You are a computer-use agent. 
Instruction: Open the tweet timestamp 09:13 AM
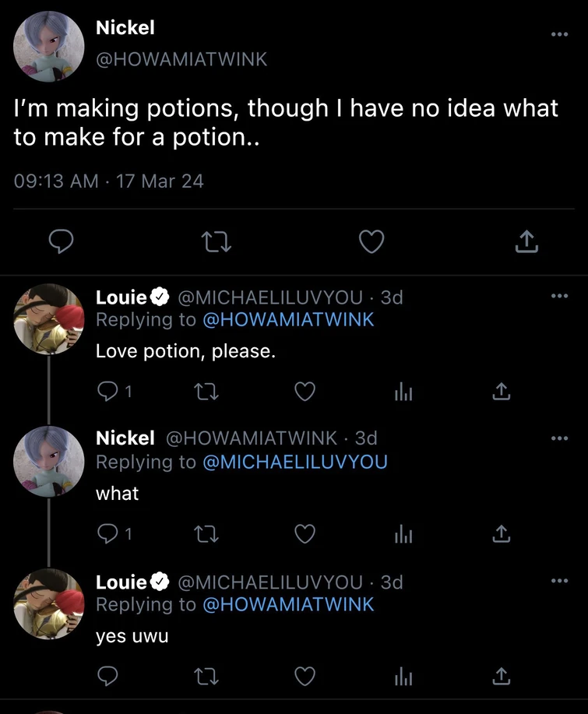coord(56,181)
